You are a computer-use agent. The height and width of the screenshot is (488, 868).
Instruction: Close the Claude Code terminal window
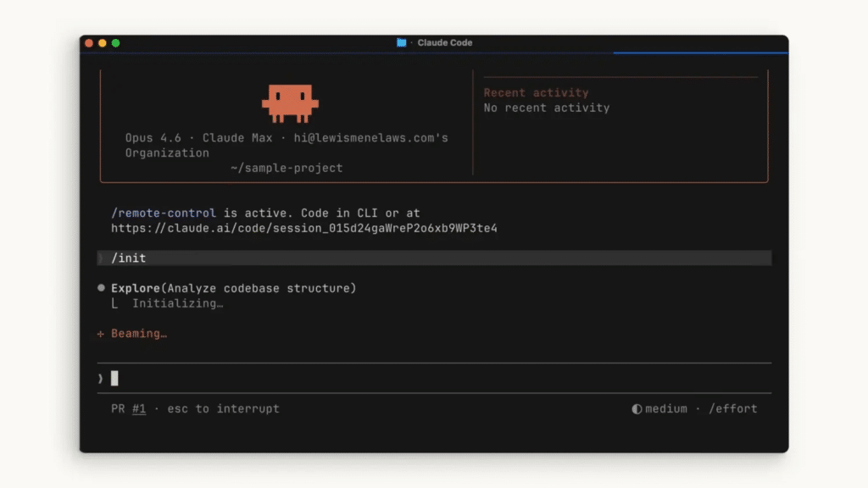point(88,43)
